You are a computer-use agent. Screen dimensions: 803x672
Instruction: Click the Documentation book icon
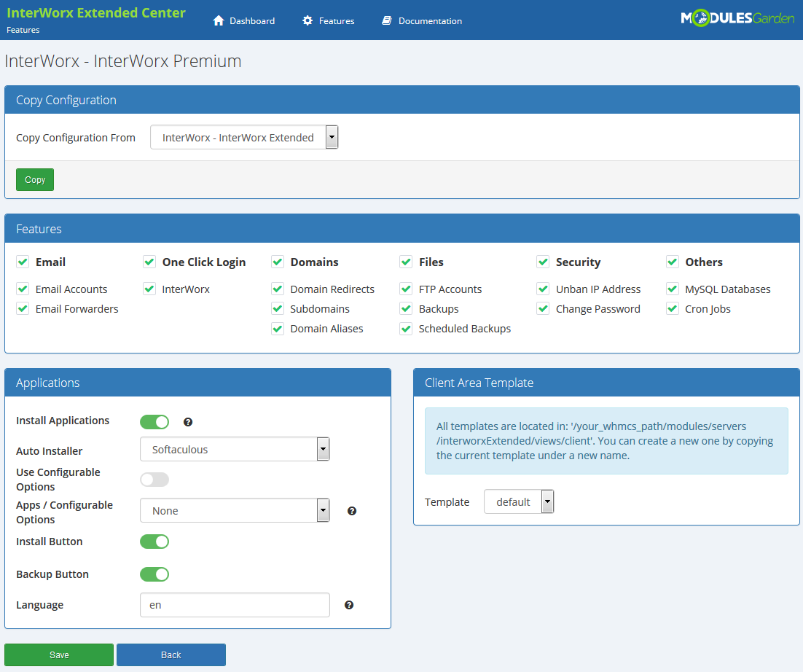[x=387, y=20]
